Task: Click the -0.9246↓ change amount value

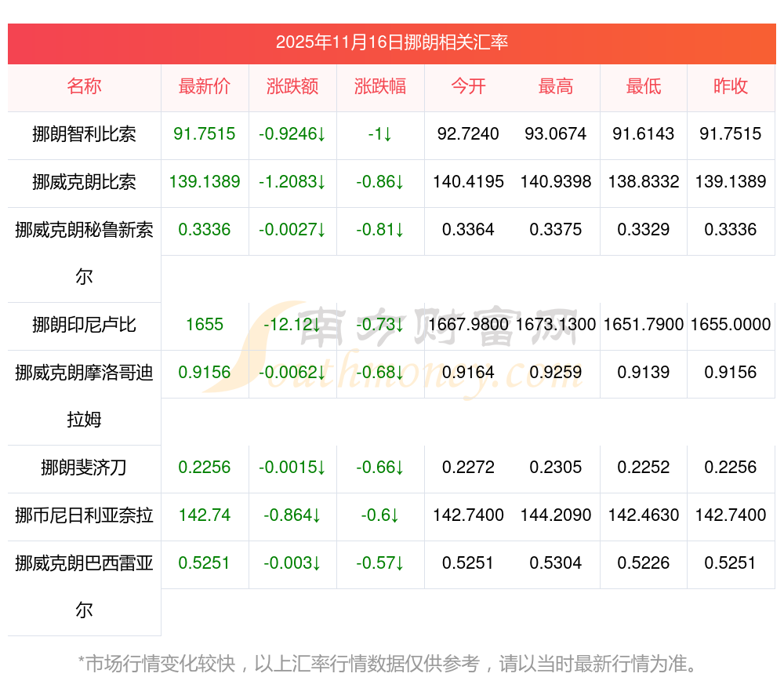Action: [x=292, y=134]
